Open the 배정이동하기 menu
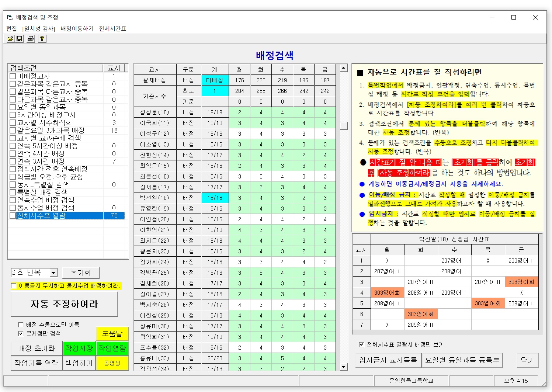Viewport: 552px width, 392px height. pyautogui.click(x=77, y=29)
